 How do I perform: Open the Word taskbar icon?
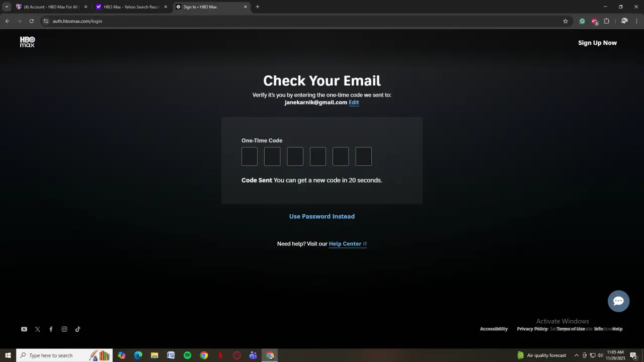[x=171, y=355]
